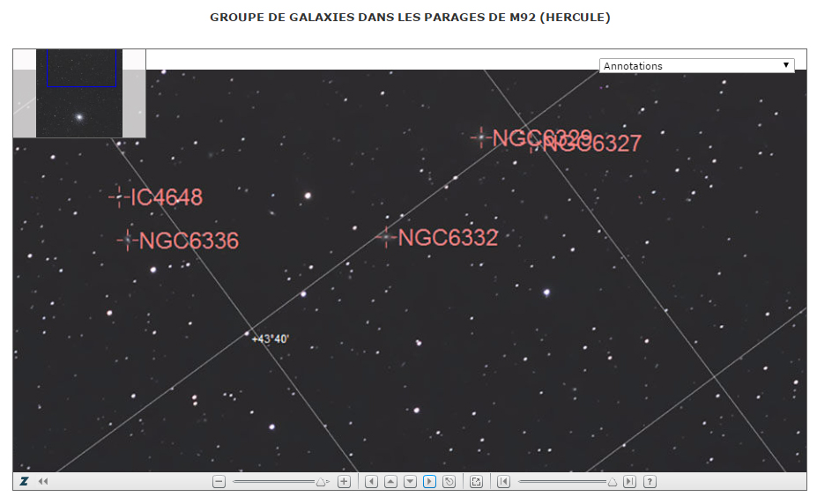Pan the image left with arrow button
This screenshot has height=504, width=817.
(371, 482)
